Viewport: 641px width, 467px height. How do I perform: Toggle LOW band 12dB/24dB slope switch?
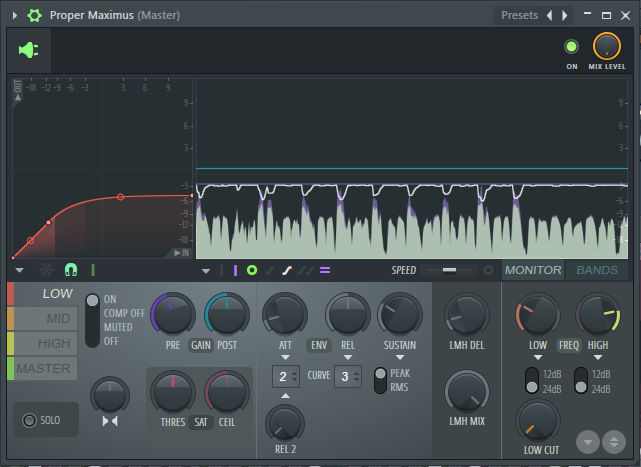(531, 381)
